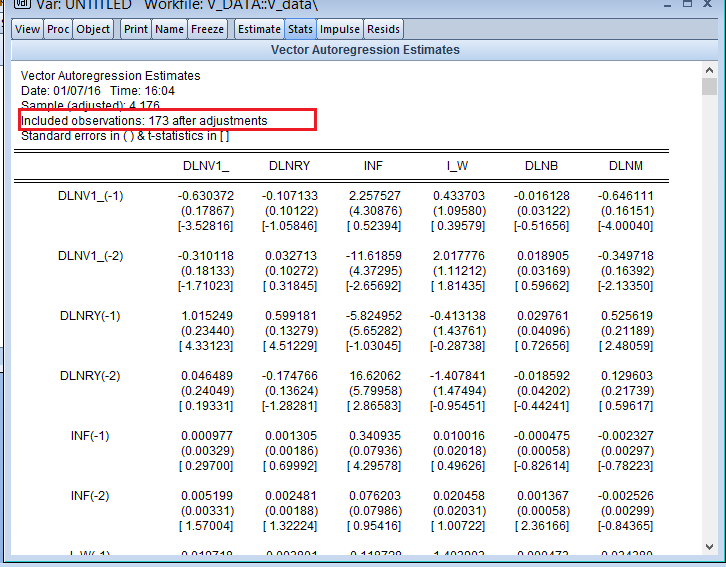The width and height of the screenshot is (726, 567).
Task: Click the t-statistic [-3.52816]
Action: (206, 226)
